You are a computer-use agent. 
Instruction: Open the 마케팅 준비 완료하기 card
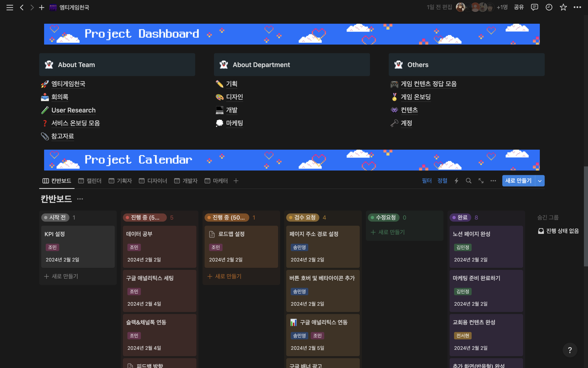(486, 291)
